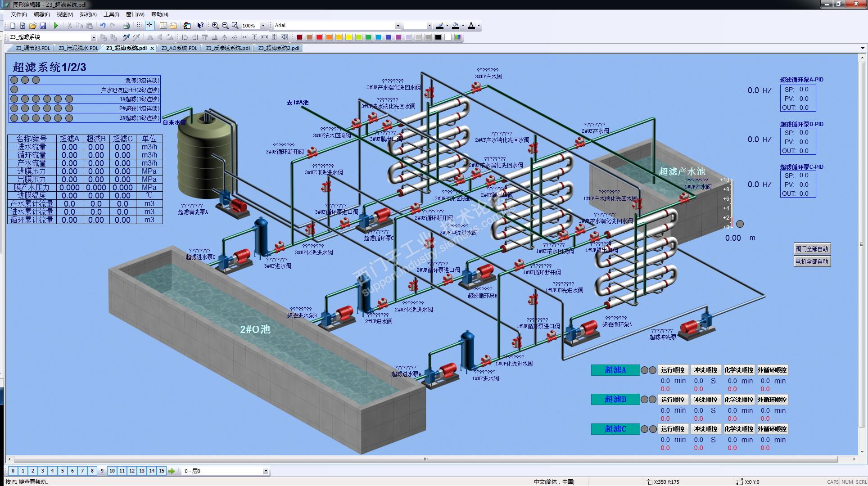The width and height of the screenshot is (868, 486).
Task: Toggle layer 0 visibility button
Action: point(13,471)
